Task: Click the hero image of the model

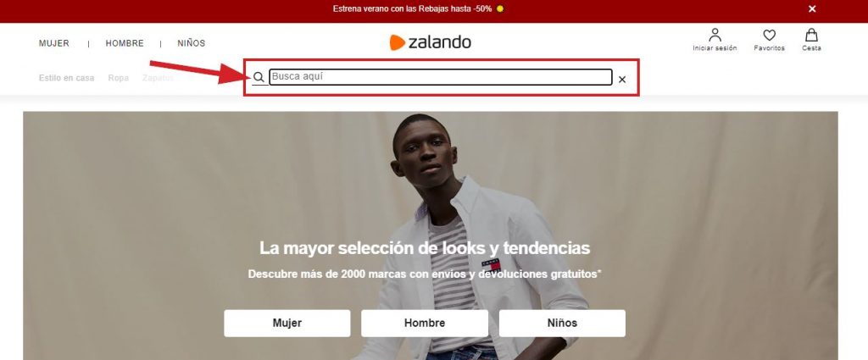Action: [430, 235]
